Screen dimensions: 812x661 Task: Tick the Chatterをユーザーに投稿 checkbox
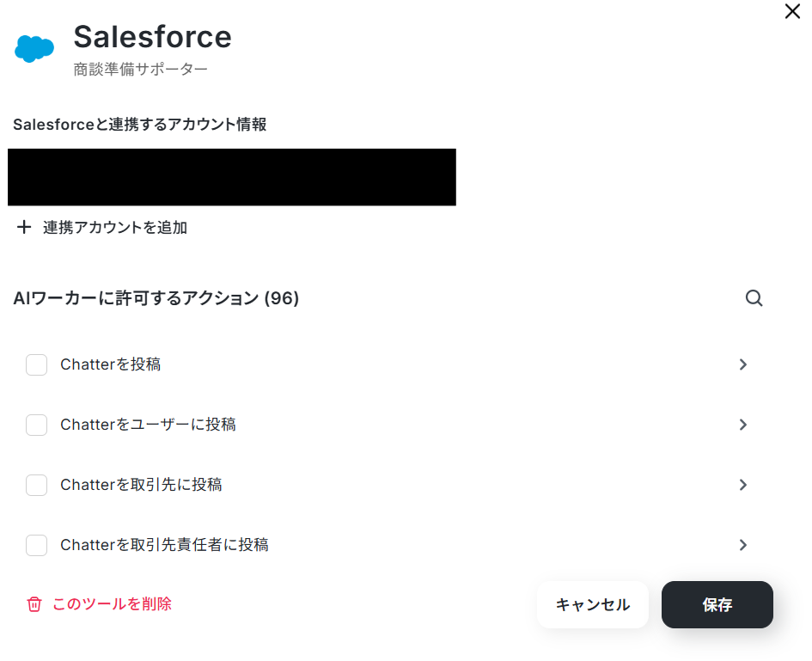[x=36, y=425]
